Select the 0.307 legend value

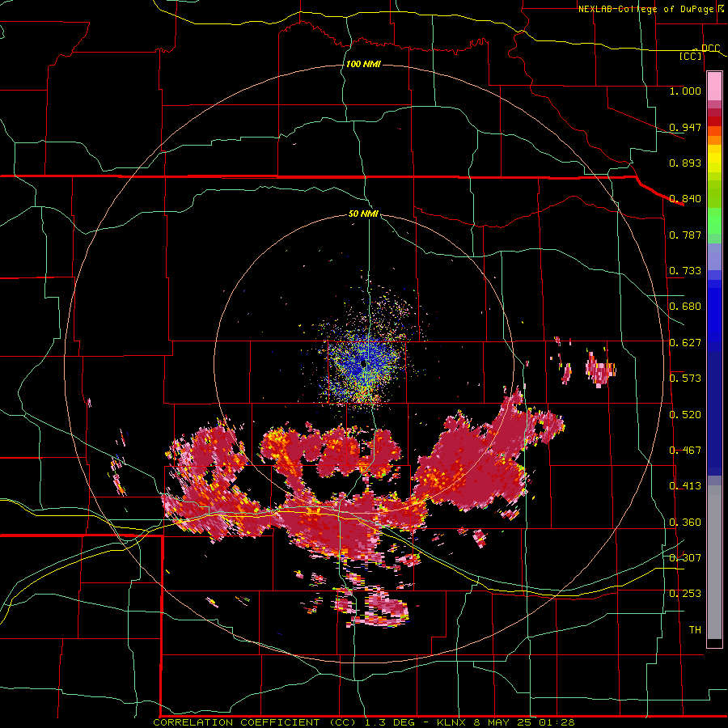(x=685, y=558)
